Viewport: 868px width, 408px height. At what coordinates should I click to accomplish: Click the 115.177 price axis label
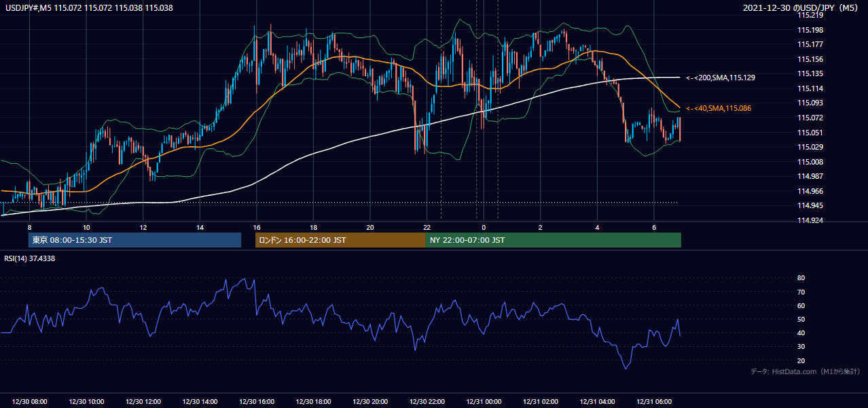pos(809,44)
